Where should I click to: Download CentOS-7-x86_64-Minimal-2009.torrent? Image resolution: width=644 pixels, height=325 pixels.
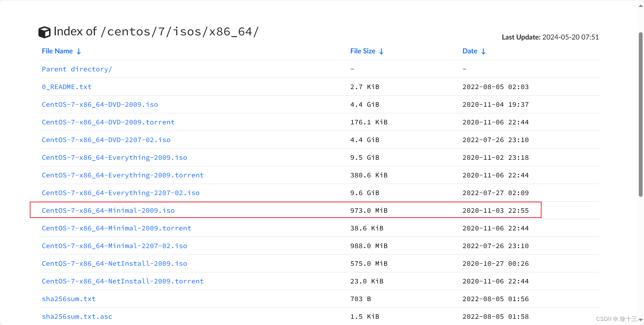(117, 228)
